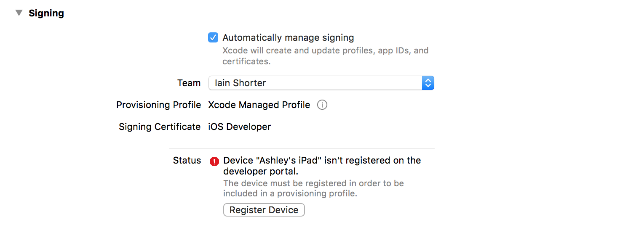Click the divider line above Status

point(302,148)
